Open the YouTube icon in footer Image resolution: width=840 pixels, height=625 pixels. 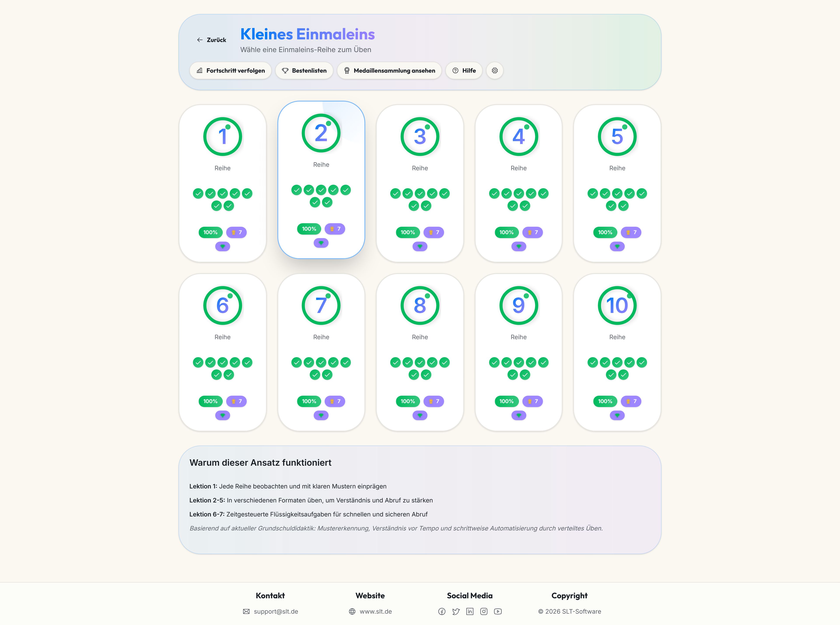pyautogui.click(x=498, y=611)
